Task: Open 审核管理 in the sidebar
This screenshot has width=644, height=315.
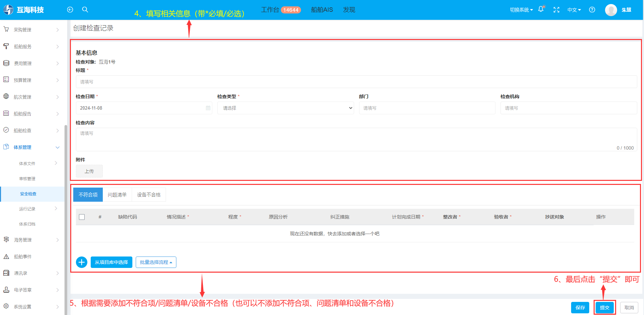Action: pyautogui.click(x=27, y=179)
